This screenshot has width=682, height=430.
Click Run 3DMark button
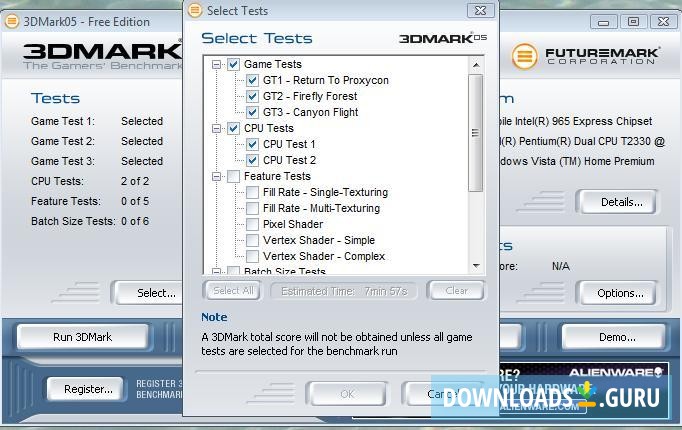[x=82, y=337]
